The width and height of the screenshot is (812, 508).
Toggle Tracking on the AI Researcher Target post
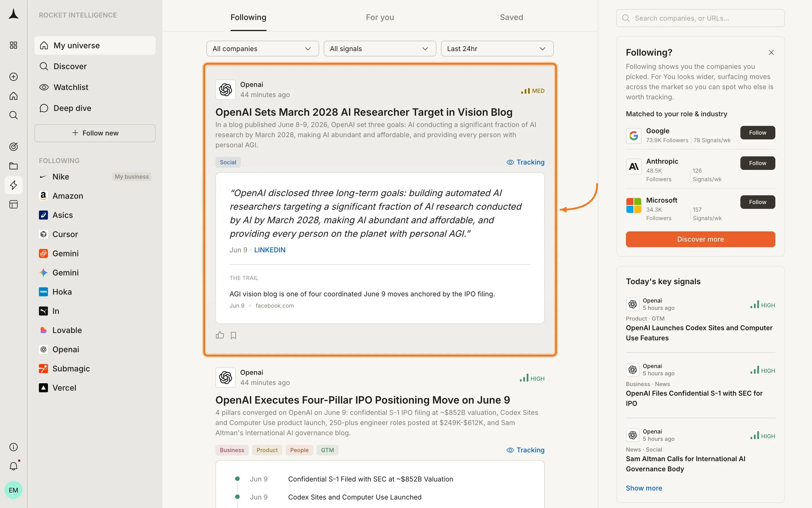[x=525, y=162]
